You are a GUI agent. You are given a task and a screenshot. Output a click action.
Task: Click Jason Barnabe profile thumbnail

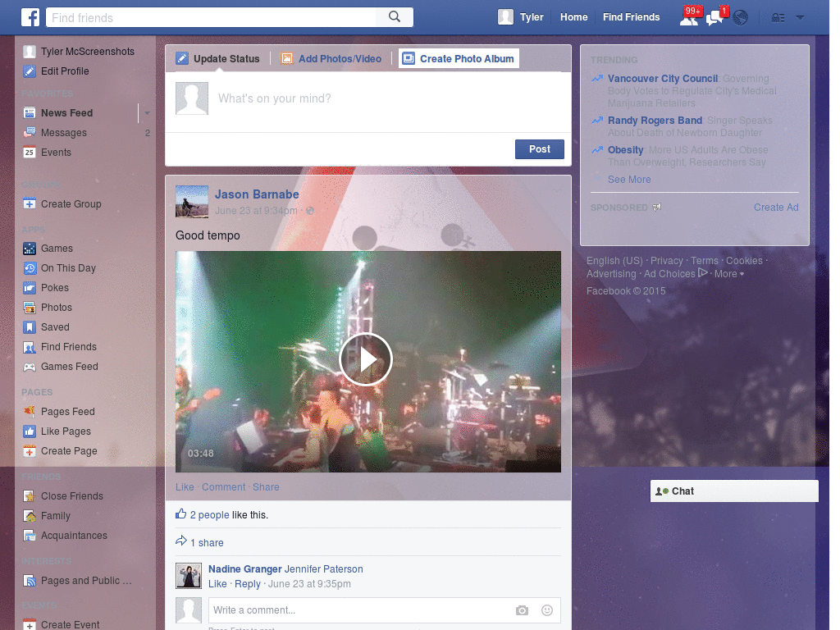[x=192, y=202]
